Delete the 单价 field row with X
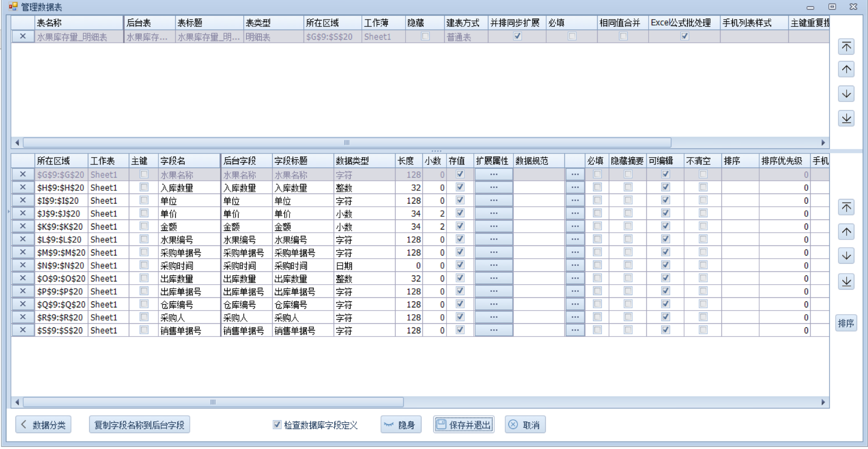This screenshot has width=868, height=449. click(x=23, y=213)
